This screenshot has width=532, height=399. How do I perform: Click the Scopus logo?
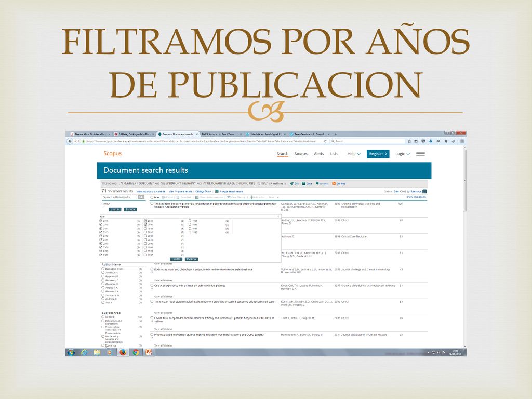(x=112, y=153)
